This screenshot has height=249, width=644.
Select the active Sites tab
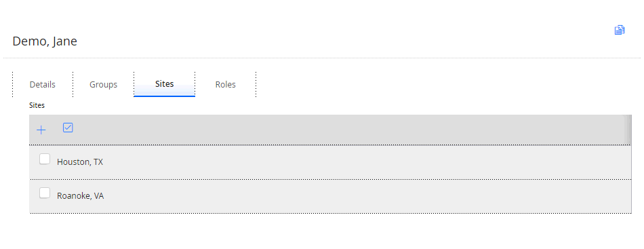coord(164,84)
